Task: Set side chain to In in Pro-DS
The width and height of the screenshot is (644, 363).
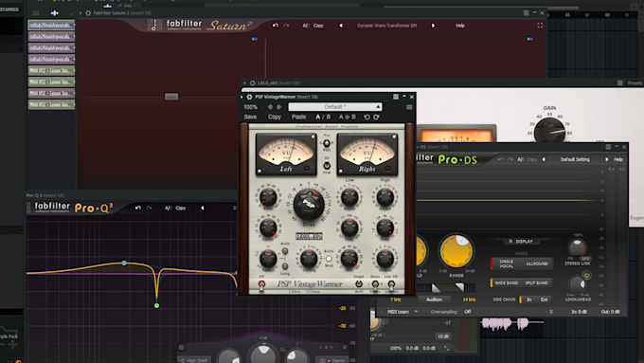Action: pos(529,299)
